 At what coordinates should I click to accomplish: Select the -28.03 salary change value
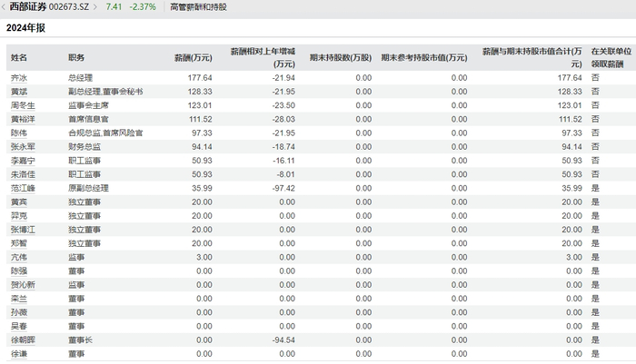(x=283, y=119)
